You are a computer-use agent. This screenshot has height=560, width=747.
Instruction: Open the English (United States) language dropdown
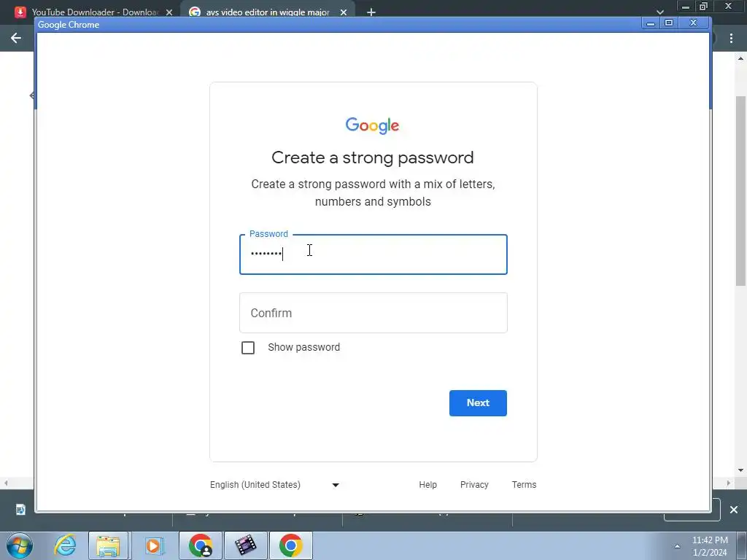274,485
